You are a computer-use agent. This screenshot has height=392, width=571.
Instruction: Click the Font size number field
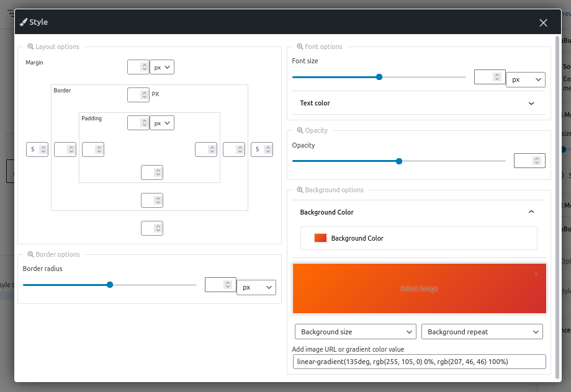click(490, 77)
